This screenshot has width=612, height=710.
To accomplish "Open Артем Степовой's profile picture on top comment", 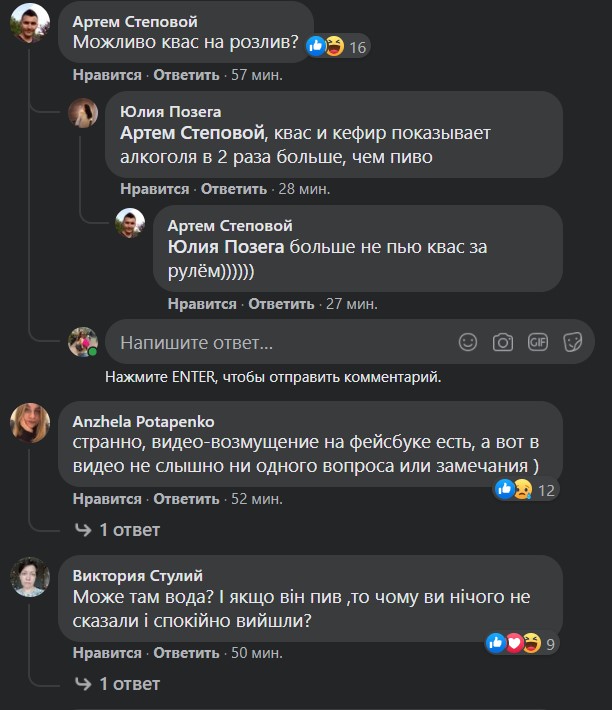I will coord(30,26).
